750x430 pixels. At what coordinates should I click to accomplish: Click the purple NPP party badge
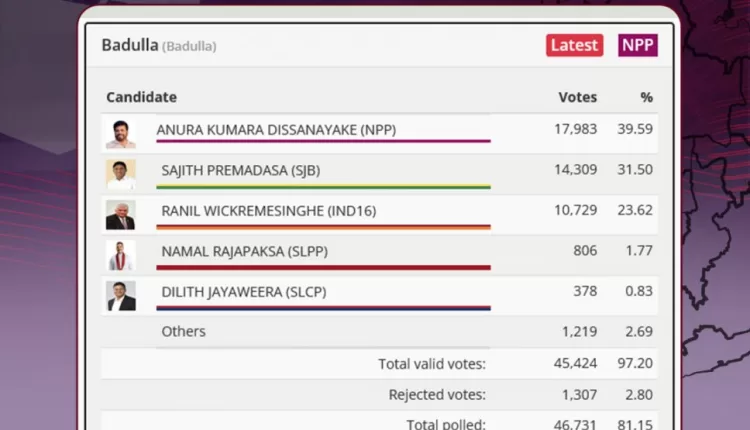[638, 45]
